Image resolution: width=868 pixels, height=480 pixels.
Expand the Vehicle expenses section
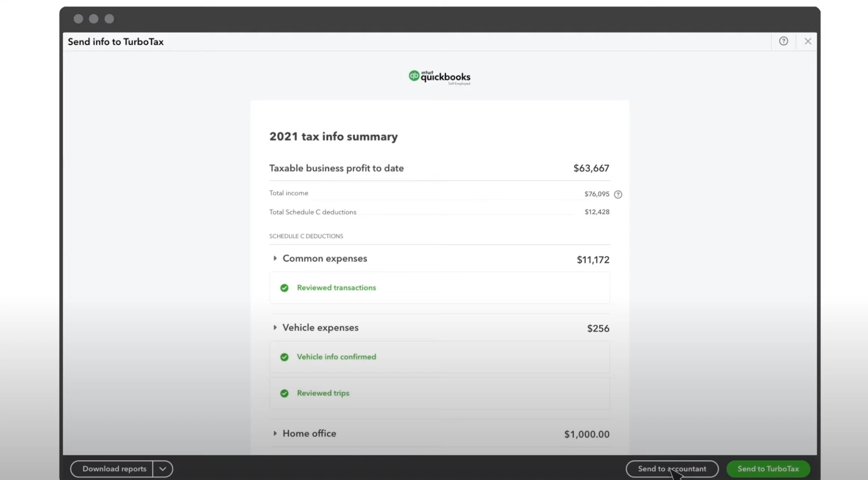coord(276,328)
